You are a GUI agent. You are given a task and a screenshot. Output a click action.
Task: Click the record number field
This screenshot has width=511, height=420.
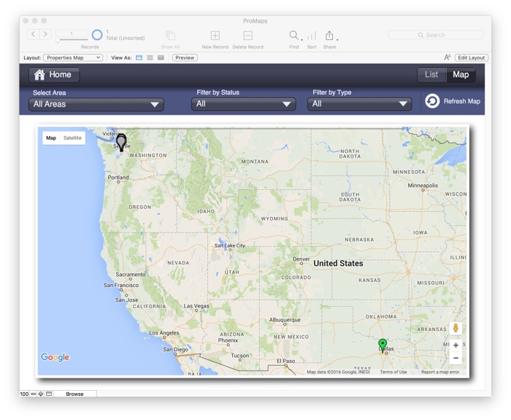coord(72,34)
